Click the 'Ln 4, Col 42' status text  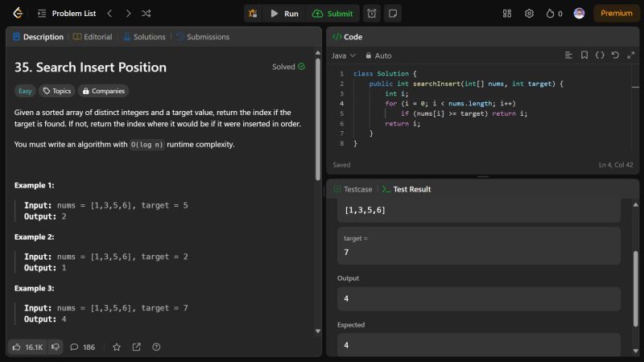pos(616,165)
